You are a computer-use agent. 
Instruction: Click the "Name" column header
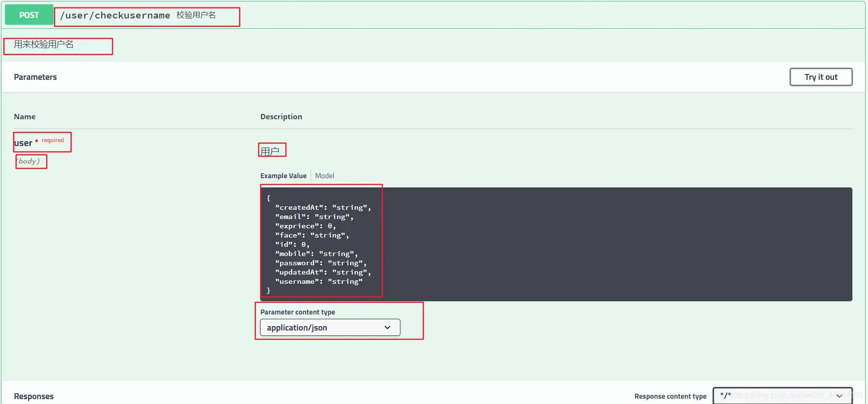pyautogui.click(x=25, y=117)
